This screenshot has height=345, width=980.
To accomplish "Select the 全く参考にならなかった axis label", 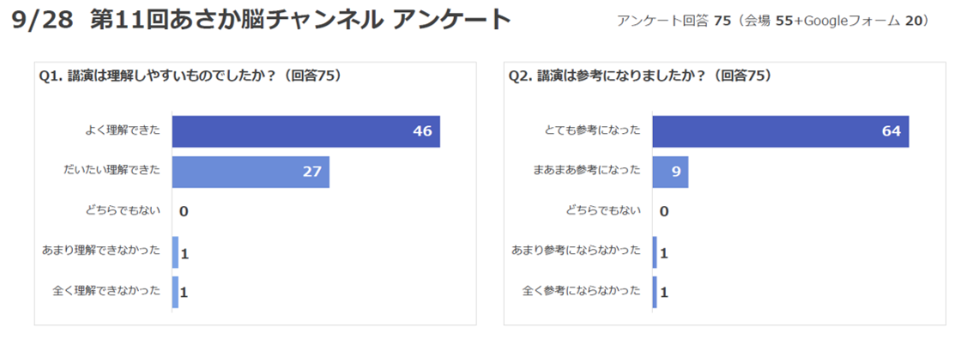I will tap(581, 290).
